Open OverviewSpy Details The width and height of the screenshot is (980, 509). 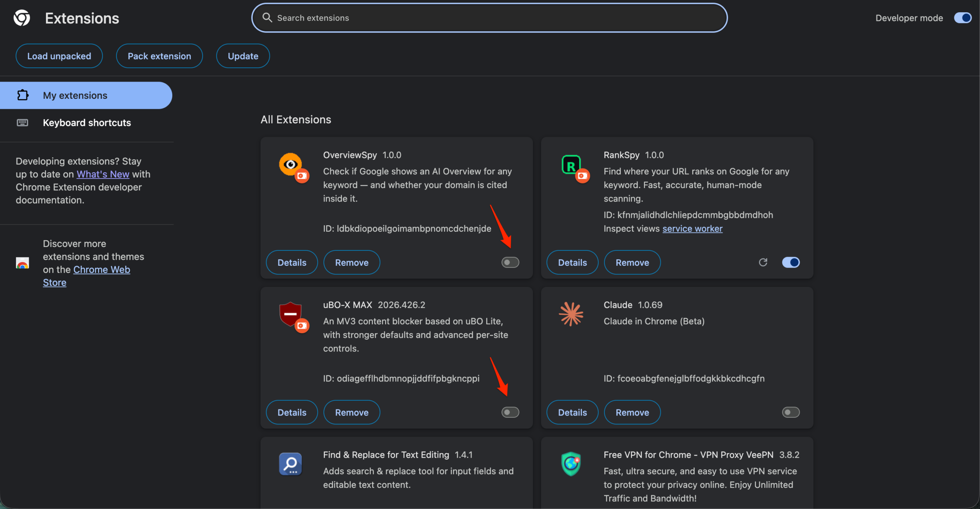pyautogui.click(x=292, y=262)
